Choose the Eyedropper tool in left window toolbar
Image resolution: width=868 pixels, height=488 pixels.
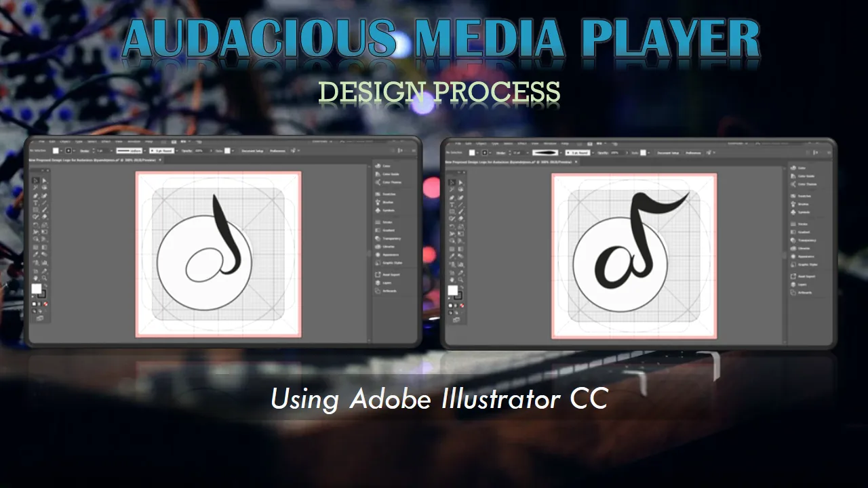35,254
